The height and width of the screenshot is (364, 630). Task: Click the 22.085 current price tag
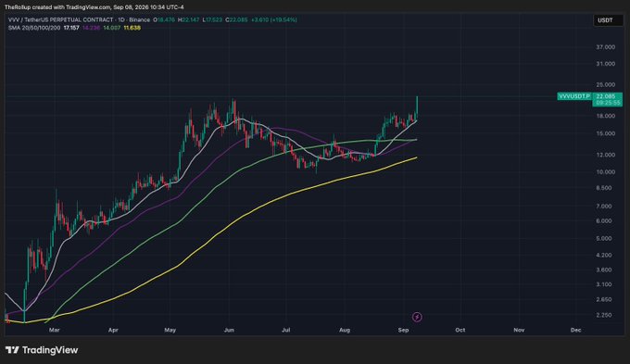point(607,96)
